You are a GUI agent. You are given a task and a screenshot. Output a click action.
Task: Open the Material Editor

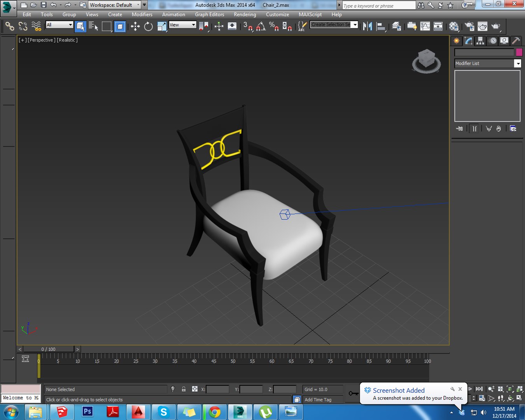coord(454,26)
